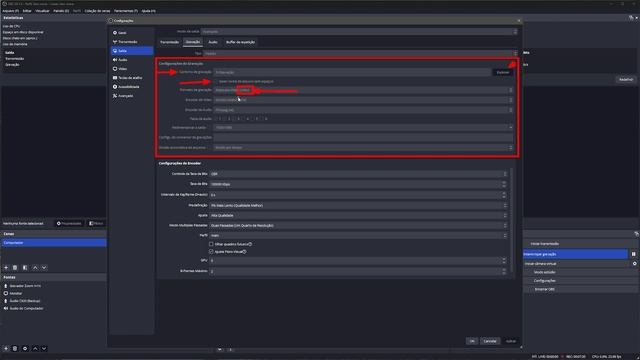Open the Acessibilidade settings section

[132, 87]
